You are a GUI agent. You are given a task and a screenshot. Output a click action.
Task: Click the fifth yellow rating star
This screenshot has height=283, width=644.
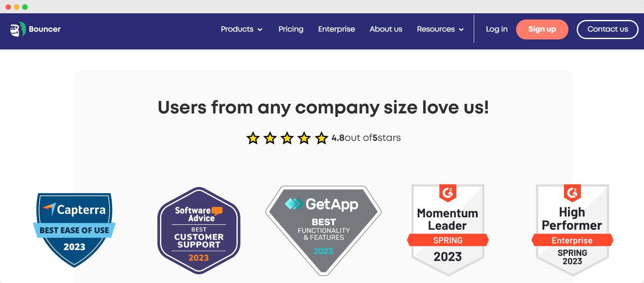click(x=321, y=138)
